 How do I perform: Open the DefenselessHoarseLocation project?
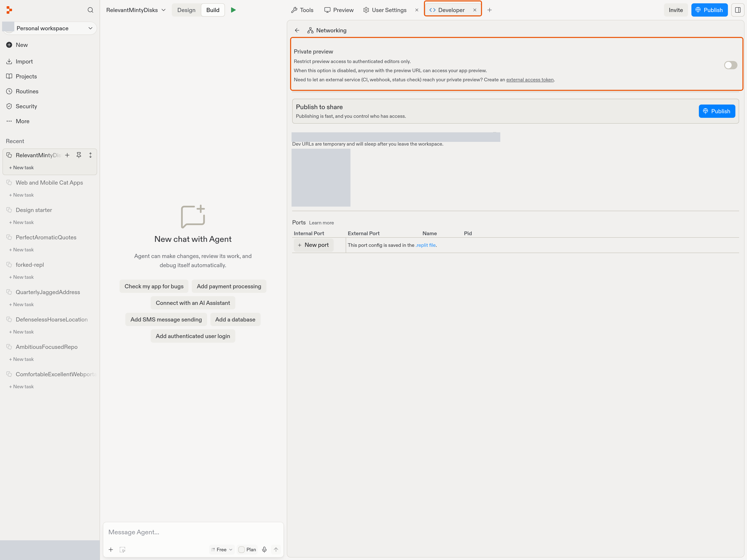pos(51,320)
